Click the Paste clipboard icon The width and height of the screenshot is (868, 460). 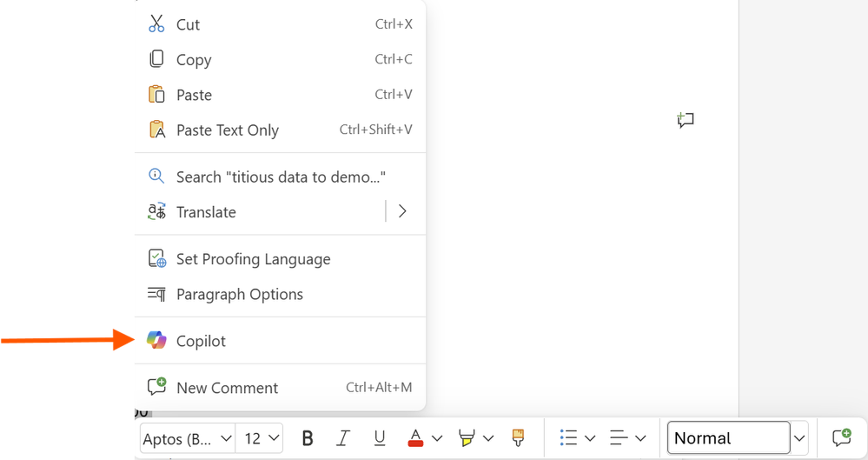[156, 95]
